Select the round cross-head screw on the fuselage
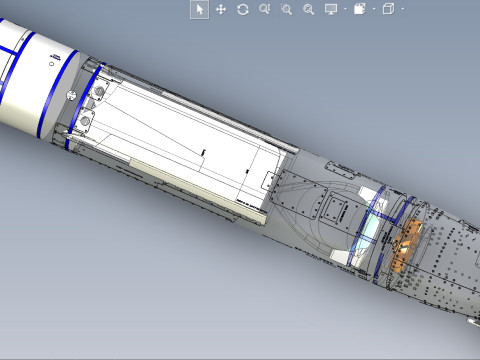This screenshot has width=480, height=360. tap(71, 95)
